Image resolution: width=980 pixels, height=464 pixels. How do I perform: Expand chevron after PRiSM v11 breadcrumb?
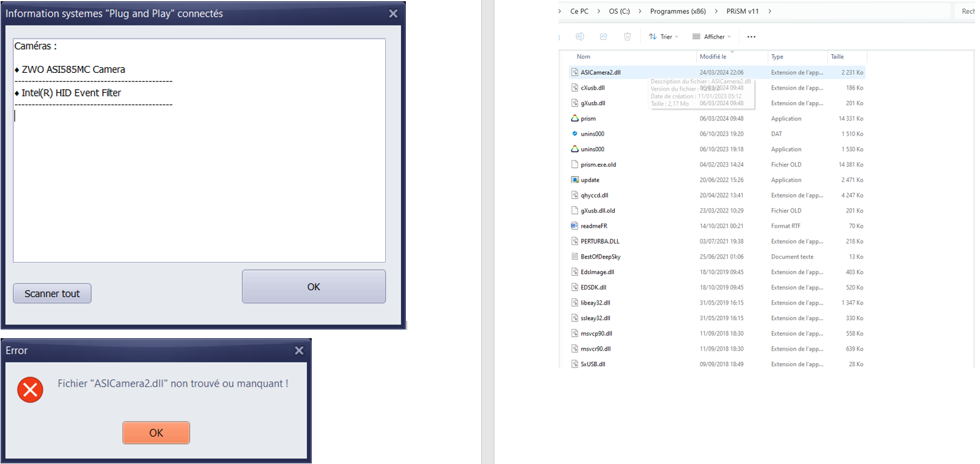pos(770,11)
